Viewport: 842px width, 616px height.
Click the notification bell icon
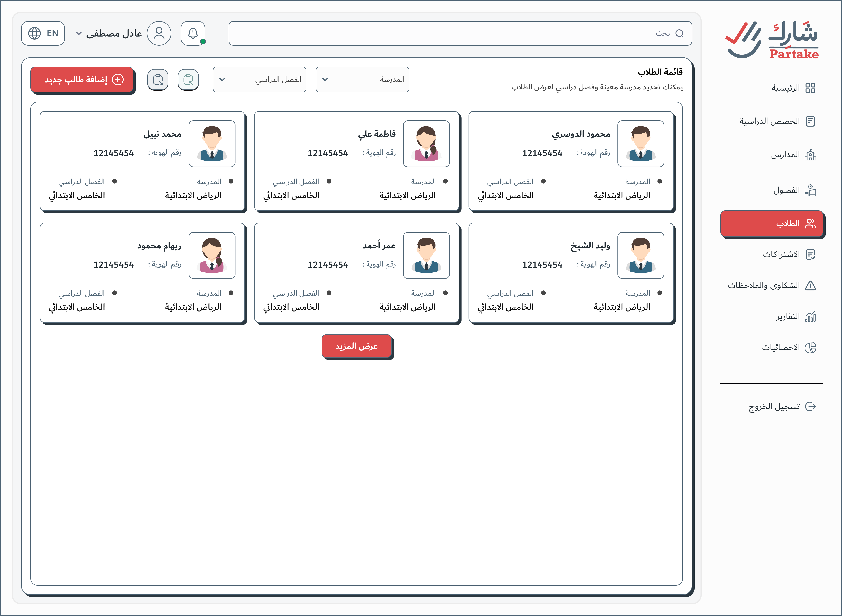(193, 33)
